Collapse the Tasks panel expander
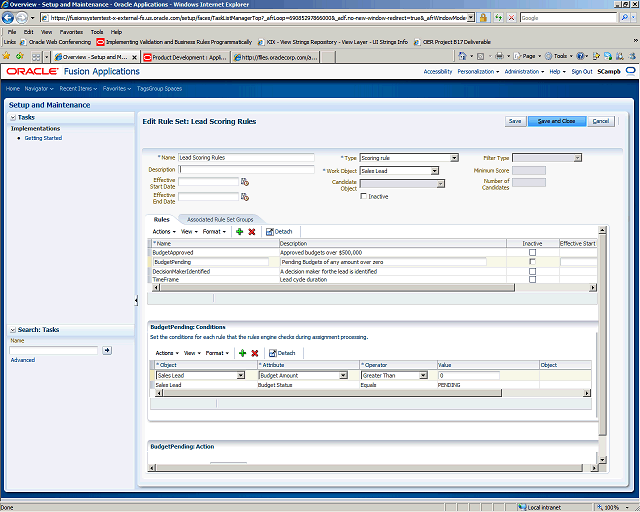Viewport: 640px width, 512px height. coord(13,118)
